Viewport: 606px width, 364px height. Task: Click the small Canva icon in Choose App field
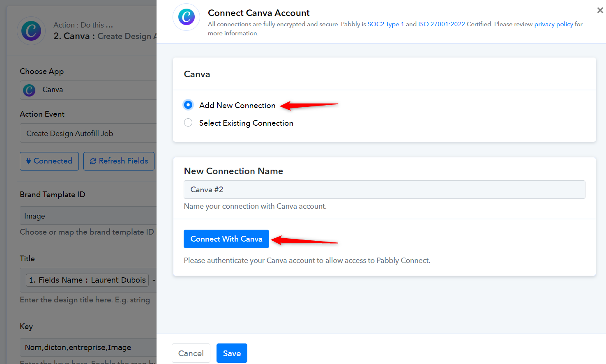[x=29, y=90]
